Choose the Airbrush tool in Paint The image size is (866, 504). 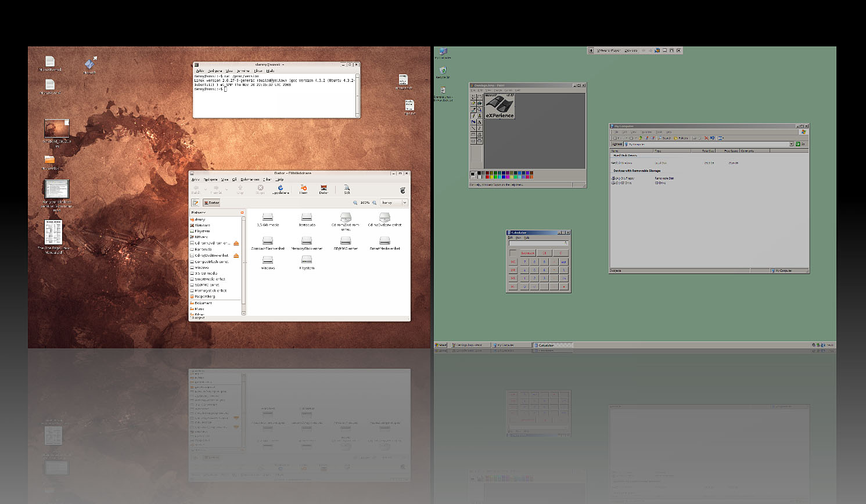(473, 123)
